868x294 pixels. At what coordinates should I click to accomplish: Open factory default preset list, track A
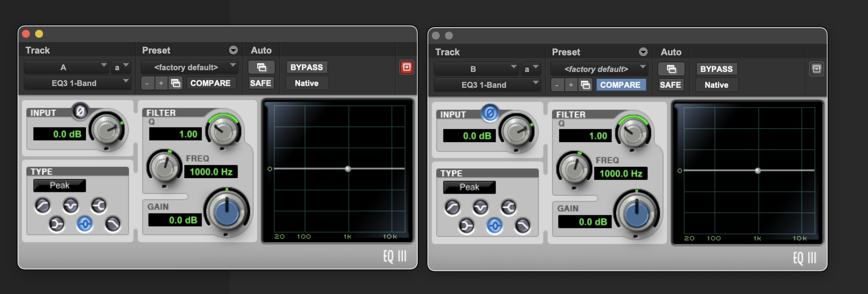[189, 67]
